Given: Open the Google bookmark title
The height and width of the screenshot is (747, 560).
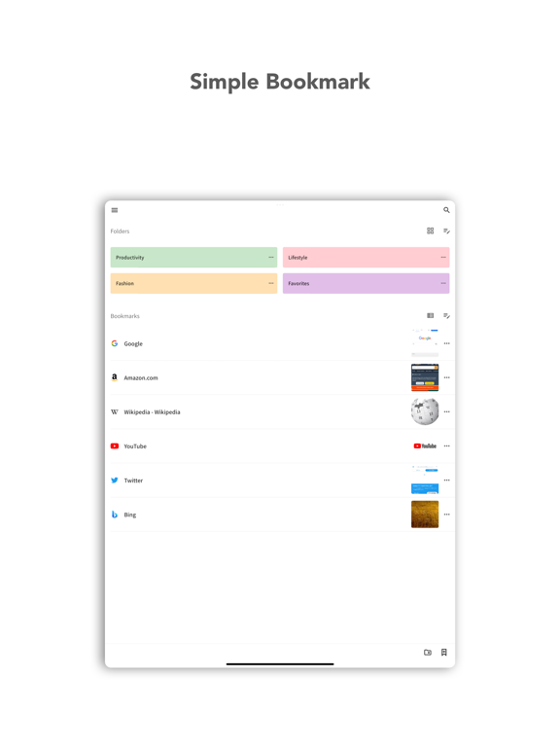Looking at the screenshot, I should (x=133, y=343).
